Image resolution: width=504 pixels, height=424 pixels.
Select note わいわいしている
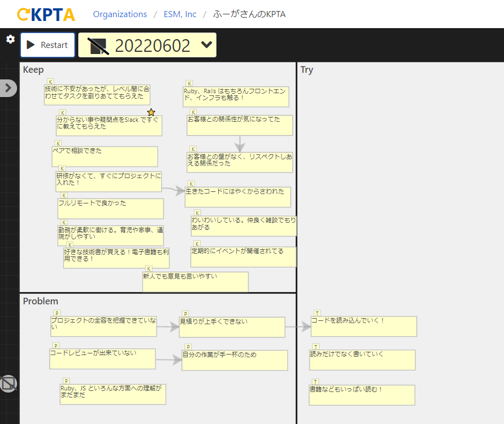pos(243,226)
